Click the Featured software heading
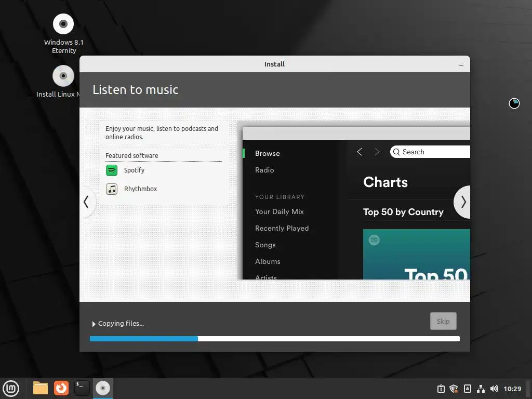Viewport: 532px width, 399px height. [131, 156]
